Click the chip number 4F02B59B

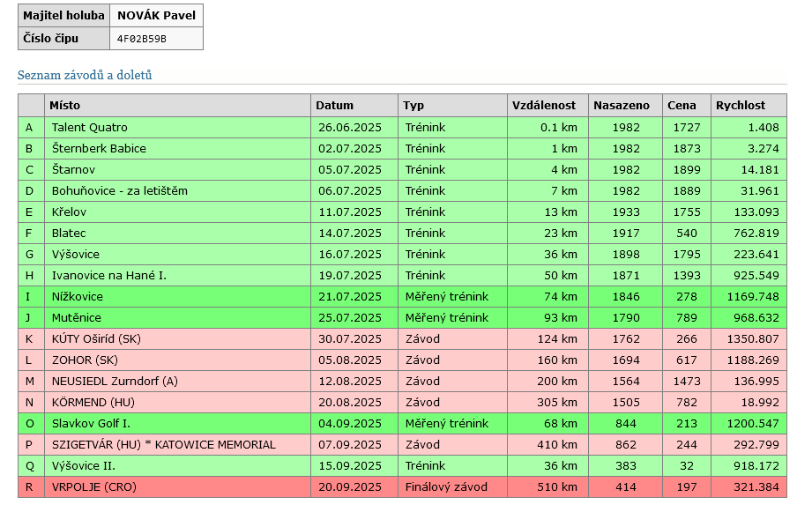tap(141, 39)
